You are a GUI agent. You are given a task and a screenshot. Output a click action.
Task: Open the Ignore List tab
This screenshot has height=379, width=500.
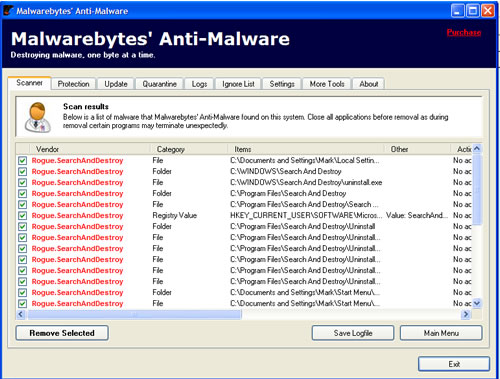238,84
